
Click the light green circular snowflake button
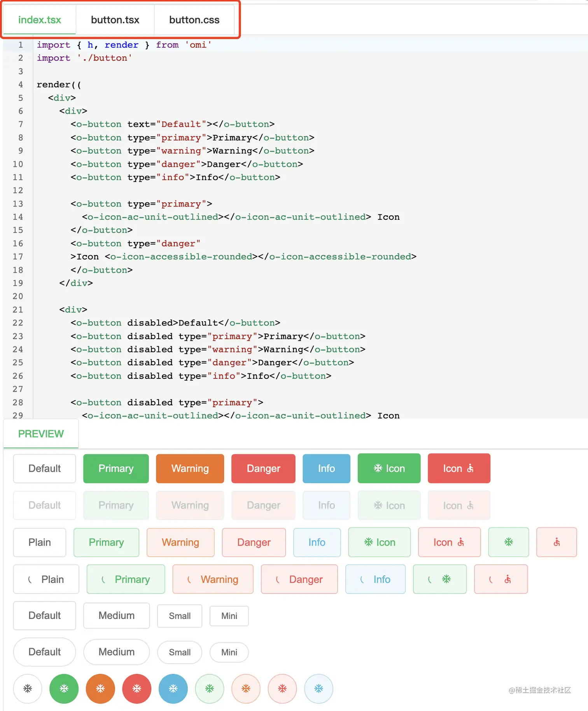[x=210, y=689]
